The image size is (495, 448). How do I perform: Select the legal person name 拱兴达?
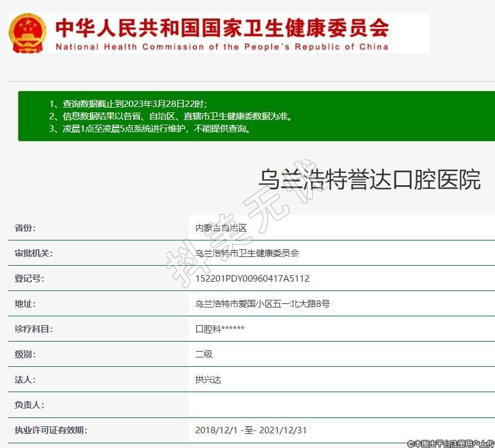point(208,380)
